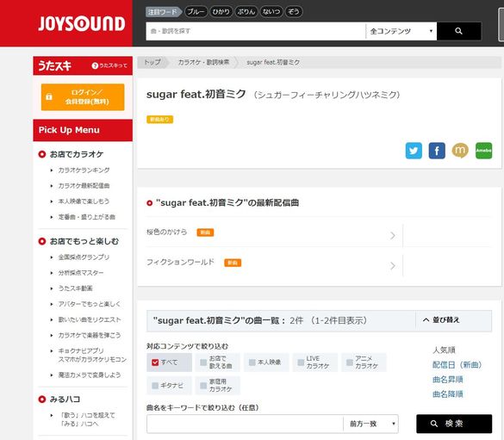504x440 pixels.
Task: Click the black 検索 button
Action: coord(454,424)
